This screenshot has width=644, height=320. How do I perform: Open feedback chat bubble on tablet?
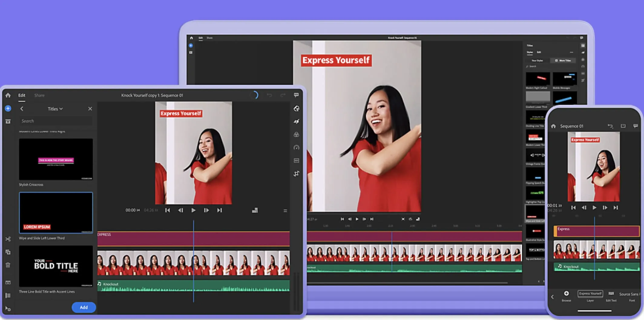(x=296, y=95)
